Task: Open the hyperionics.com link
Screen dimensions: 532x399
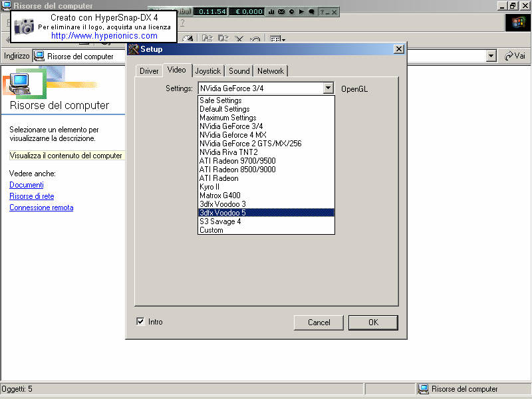Action: [104, 36]
